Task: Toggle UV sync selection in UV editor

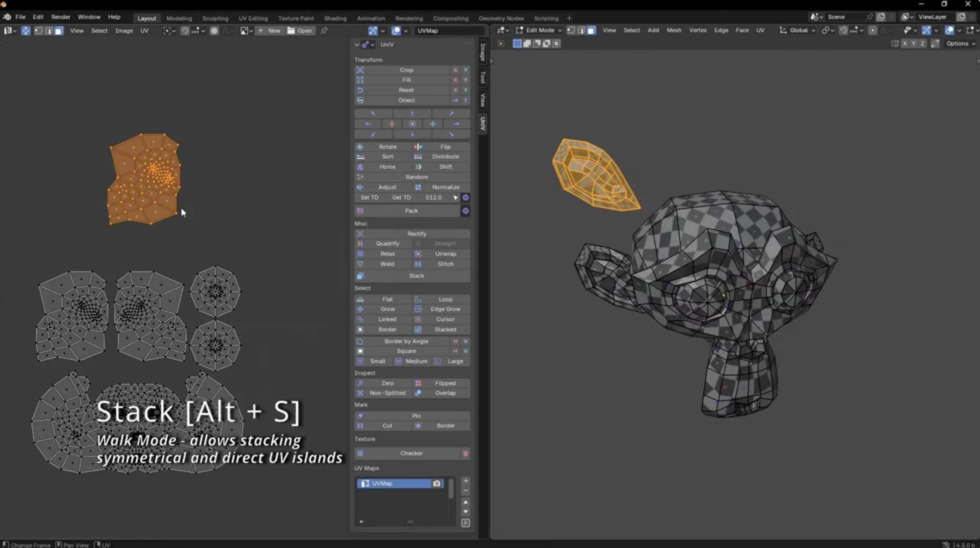Action: point(26,31)
